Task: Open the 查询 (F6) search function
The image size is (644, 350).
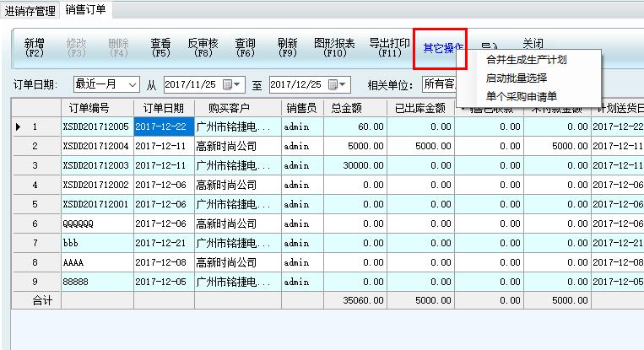Action: pyautogui.click(x=245, y=48)
